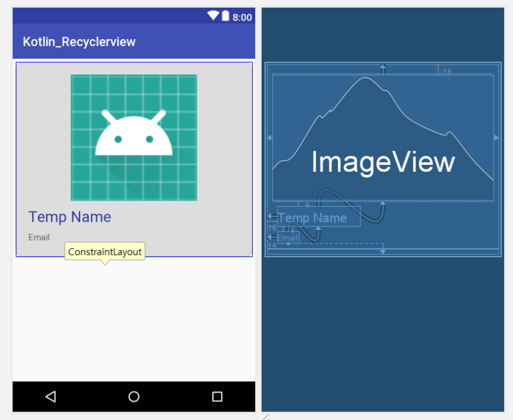
Task: Click the Temp Name text in the device preview
Action: tap(69, 217)
